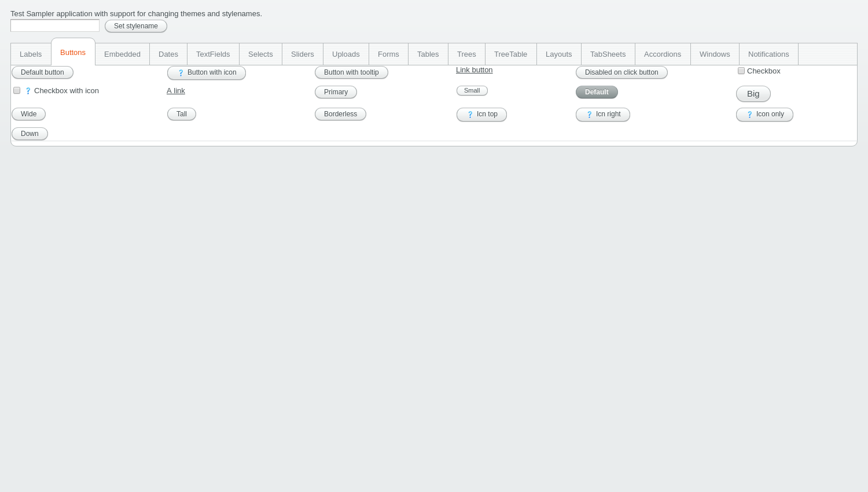Focus the stylename text input field
Image resolution: width=868 pixels, height=492 pixels.
(x=55, y=25)
